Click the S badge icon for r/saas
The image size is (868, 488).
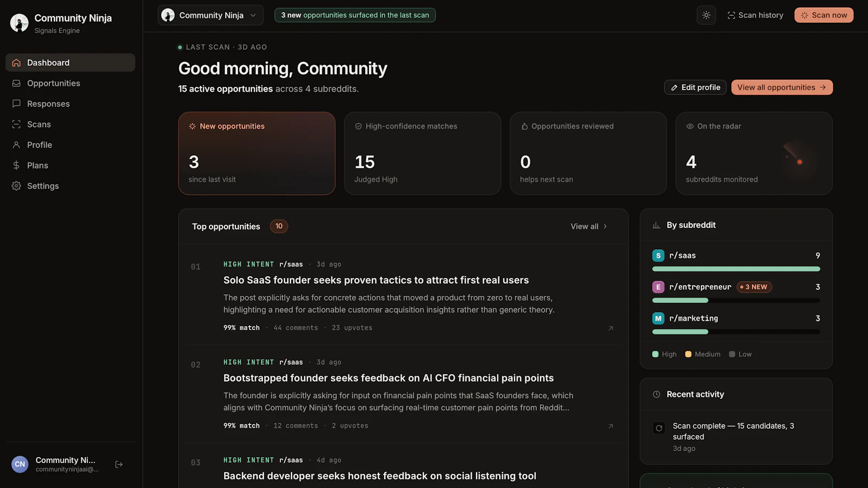click(x=658, y=256)
